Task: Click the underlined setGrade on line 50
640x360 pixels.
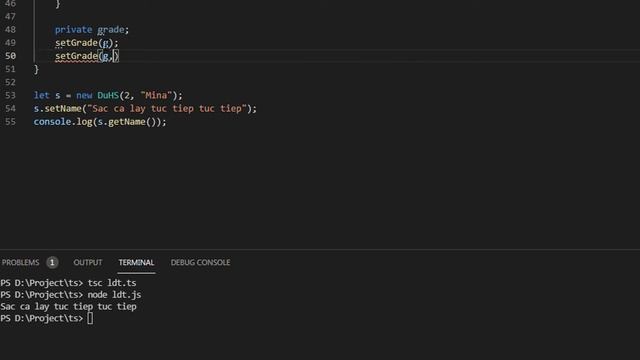Action: point(76,56)
